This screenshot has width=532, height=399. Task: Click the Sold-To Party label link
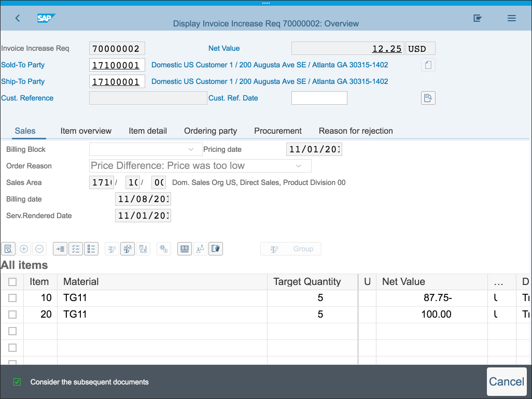tap(23, 65)
